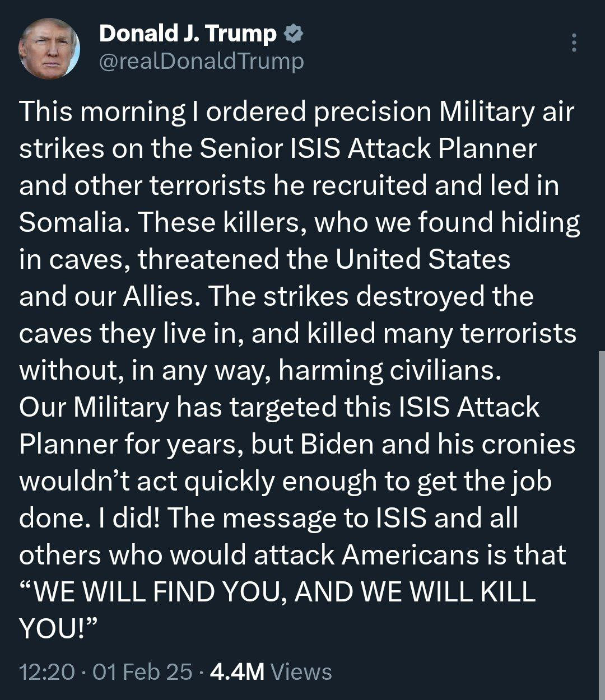Click the display name "Donald J. Trump"
This screenshot has height=700, width=605.
(x=188, y=35)
